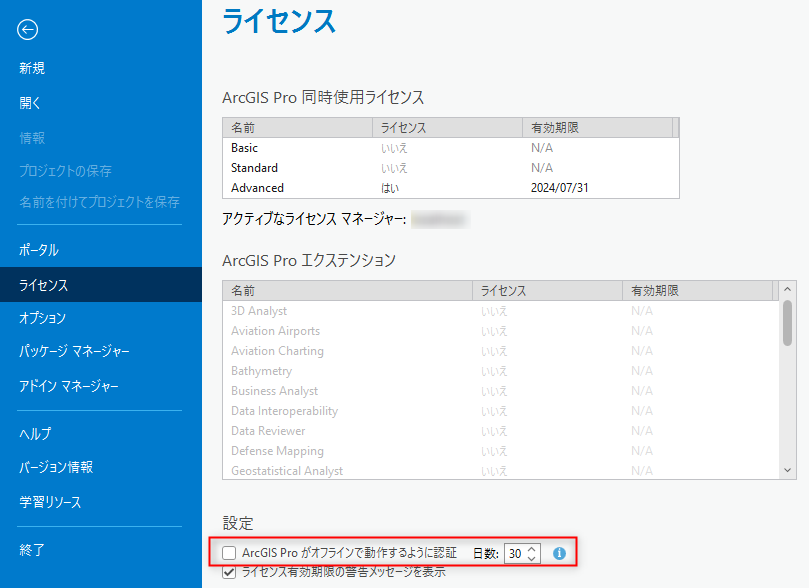Click the blue info icon beside days field
This screenshot has height=588, width=809.
click(x=559, y=553)
